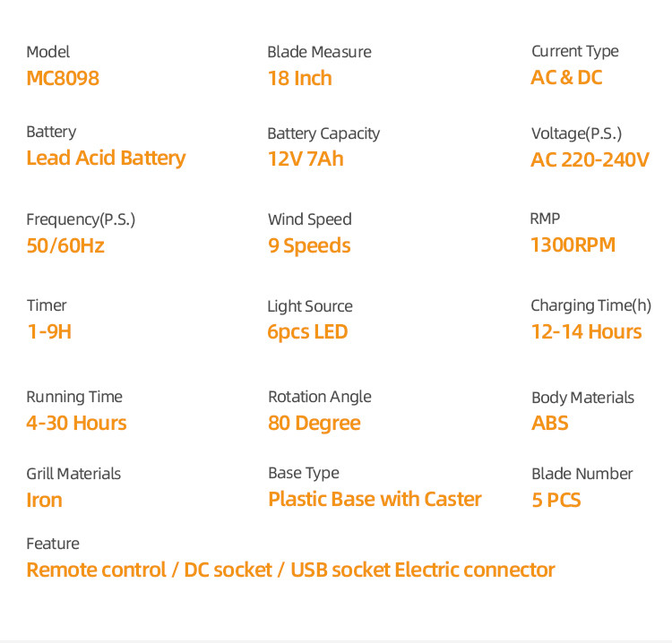This screenshot has height=643, width=672.
Task: Select the 80 Degree rotation angle text
Action: point(314,424)
